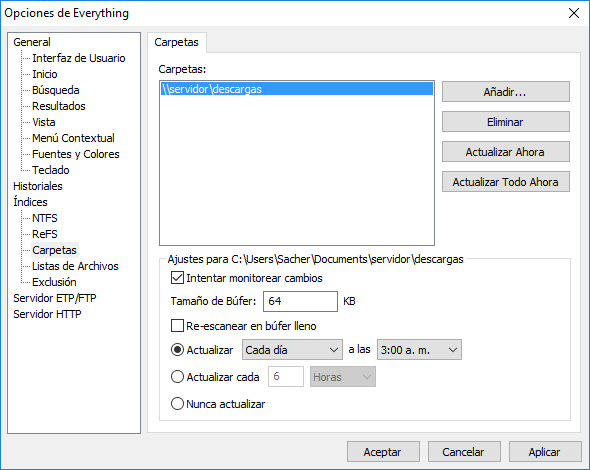Image resolution: width=590 pixels, height=470 pixels.
Task: Click Actualizar Ahora button
Action: pyautogui.click(x=506, y=152)
